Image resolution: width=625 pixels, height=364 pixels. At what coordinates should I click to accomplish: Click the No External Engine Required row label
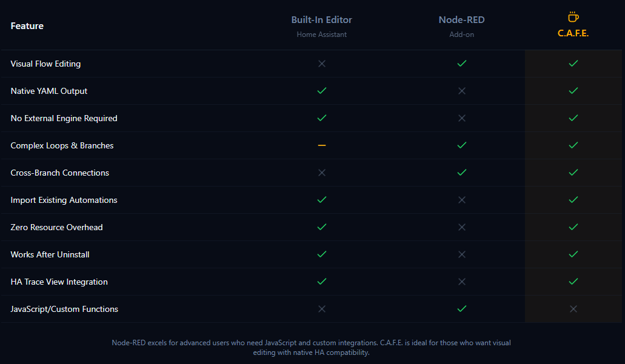(64, 118)
